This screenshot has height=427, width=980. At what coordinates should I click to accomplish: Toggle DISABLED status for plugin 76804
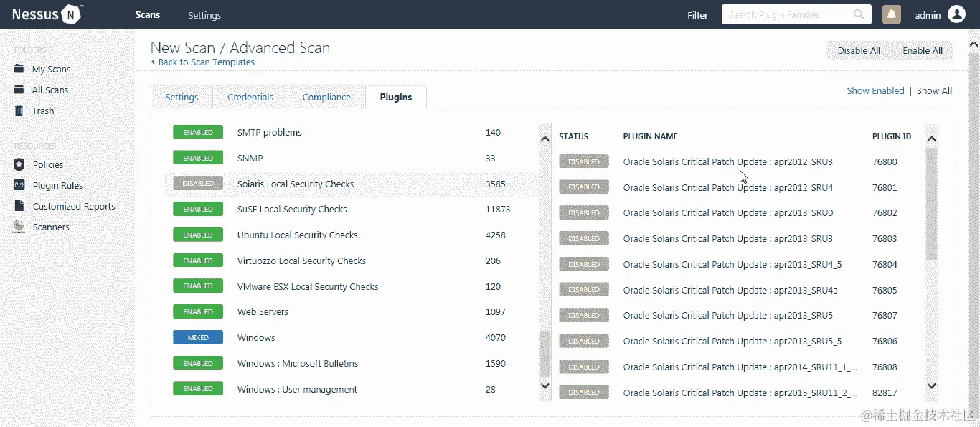coord(584,264)
